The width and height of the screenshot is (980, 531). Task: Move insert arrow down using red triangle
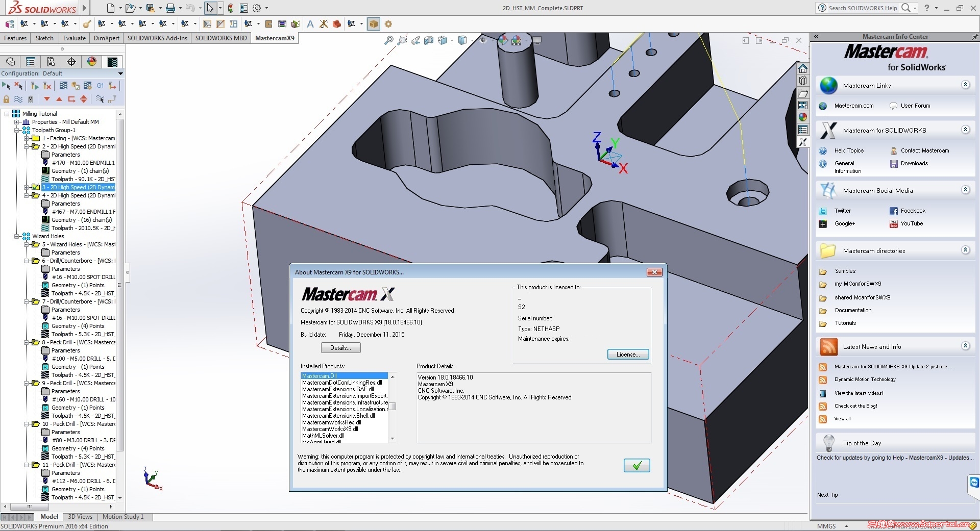coord(47,99)
